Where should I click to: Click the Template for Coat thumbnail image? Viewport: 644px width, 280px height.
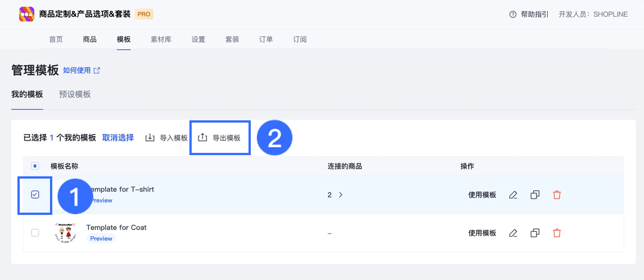click(x=65, y=233)
